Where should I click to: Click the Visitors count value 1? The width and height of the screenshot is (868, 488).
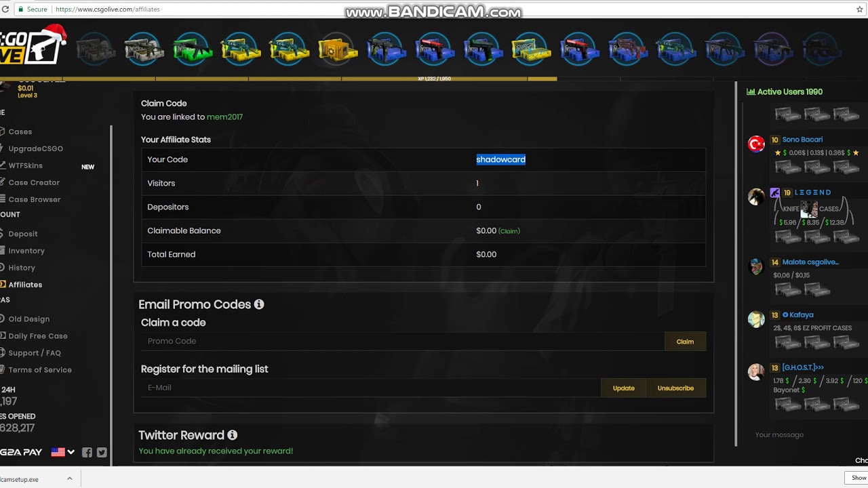coord(477,183)
